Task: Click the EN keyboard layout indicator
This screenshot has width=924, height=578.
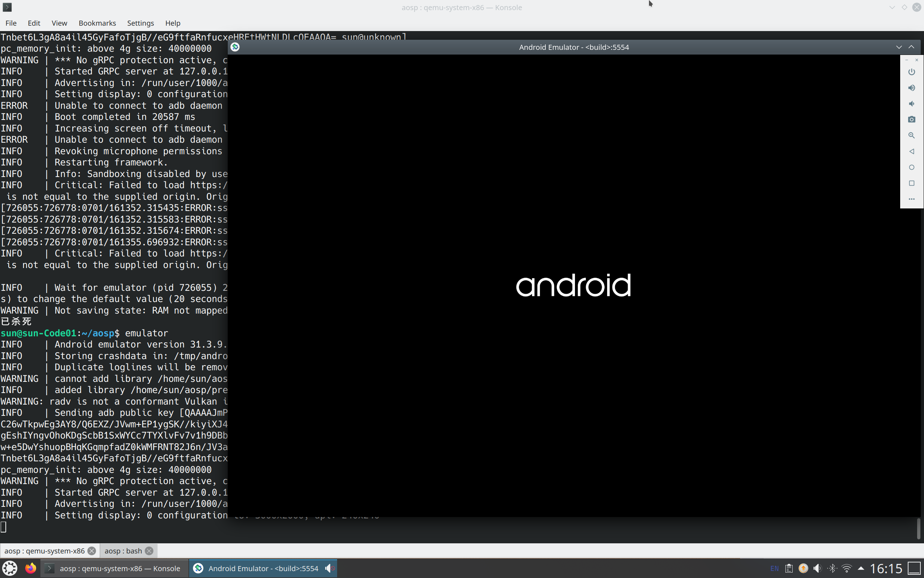Action: pyautogui.click(x=774, y=569)
